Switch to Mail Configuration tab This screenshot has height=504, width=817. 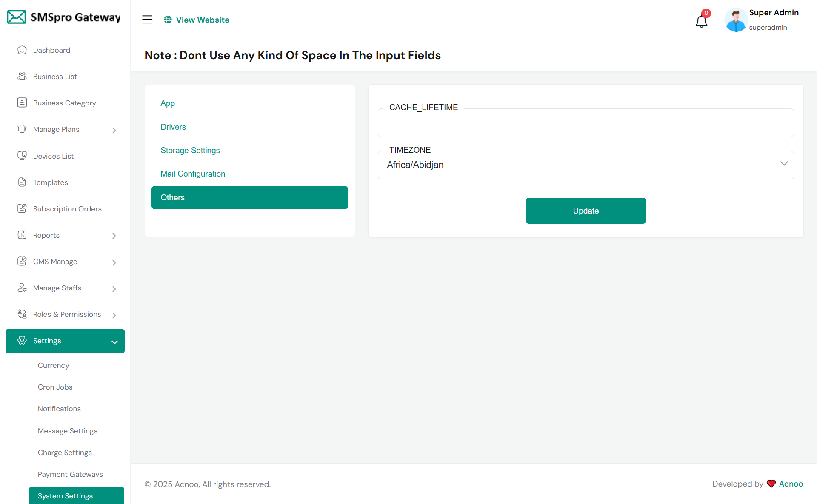(193, 174)
